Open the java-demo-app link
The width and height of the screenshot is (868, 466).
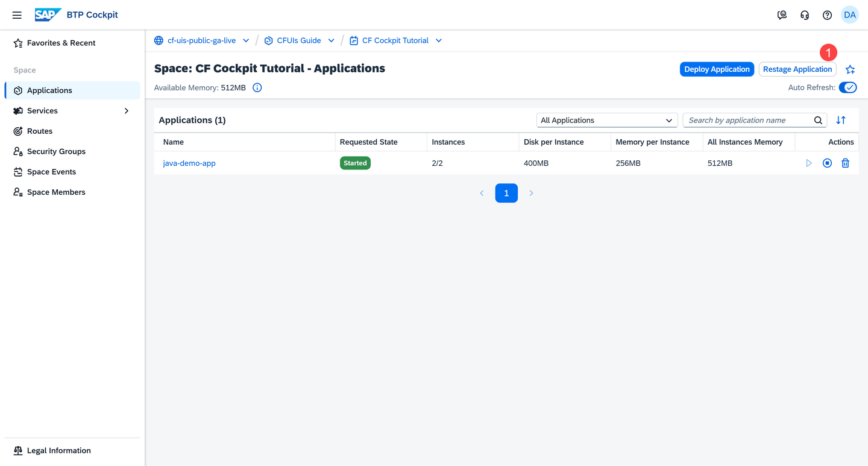click(189, 163)
